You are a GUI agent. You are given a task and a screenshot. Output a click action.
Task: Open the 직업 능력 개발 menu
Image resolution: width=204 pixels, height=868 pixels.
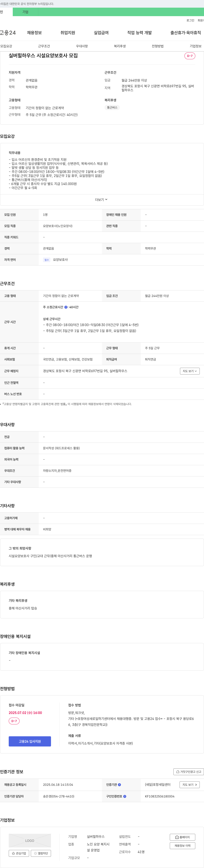(x=139, y=33)
